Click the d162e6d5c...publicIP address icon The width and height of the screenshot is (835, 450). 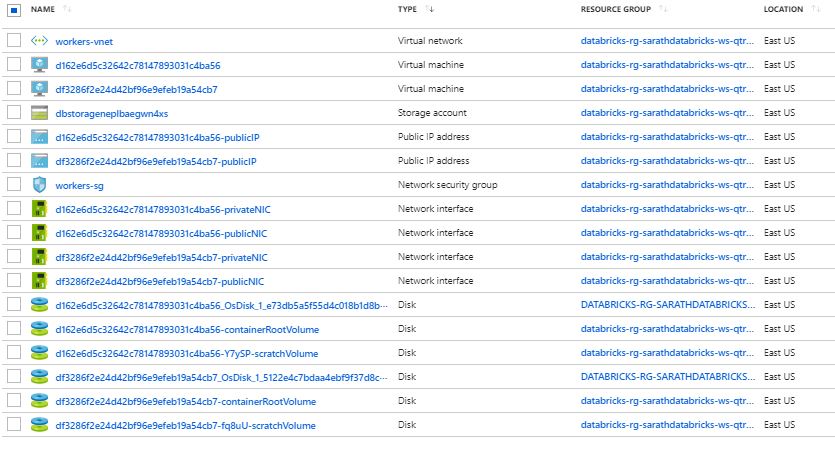pyautogui.click(x=40, y=137)
